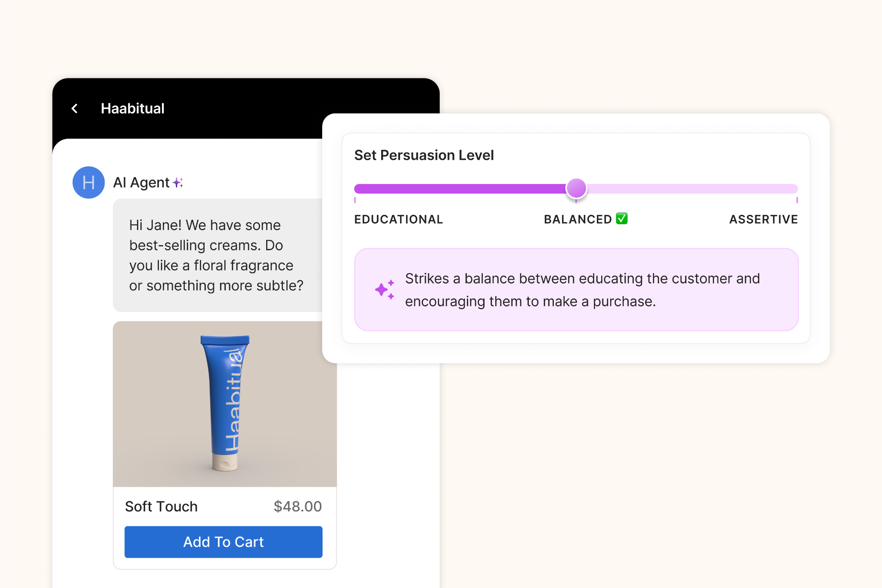Click the AI Agent name label

point(141,183)
